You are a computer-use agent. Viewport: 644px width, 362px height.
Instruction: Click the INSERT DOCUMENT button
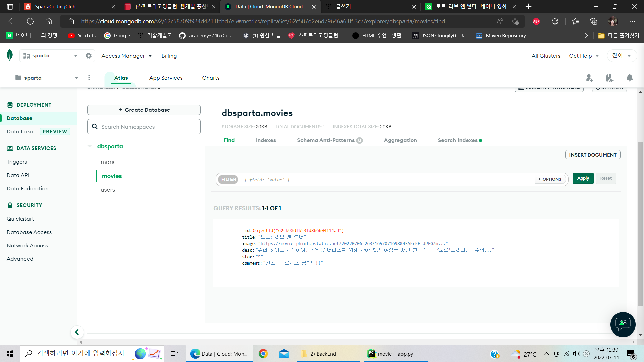(x=592, y=155)
